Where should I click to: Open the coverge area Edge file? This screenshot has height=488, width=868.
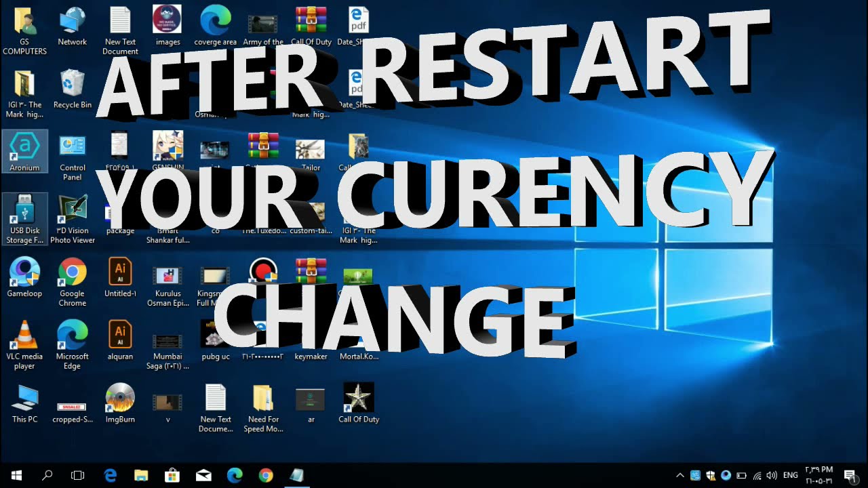click(216, 27)
